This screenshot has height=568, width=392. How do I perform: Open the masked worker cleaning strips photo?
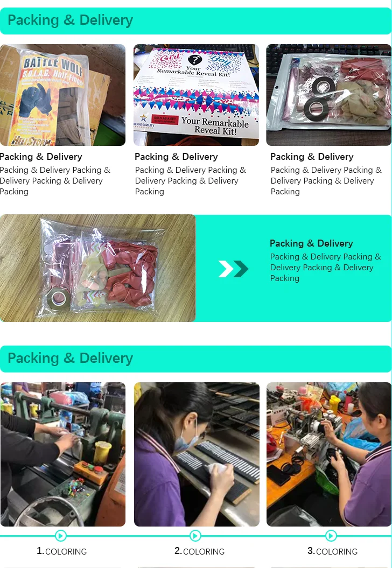197,454
